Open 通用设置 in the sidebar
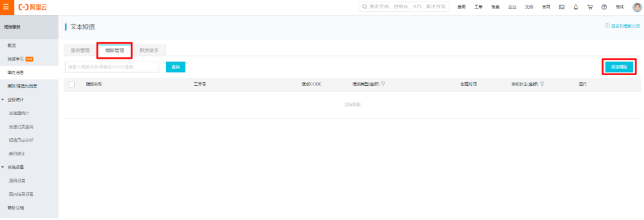The image size is (644, 220). 17,180
